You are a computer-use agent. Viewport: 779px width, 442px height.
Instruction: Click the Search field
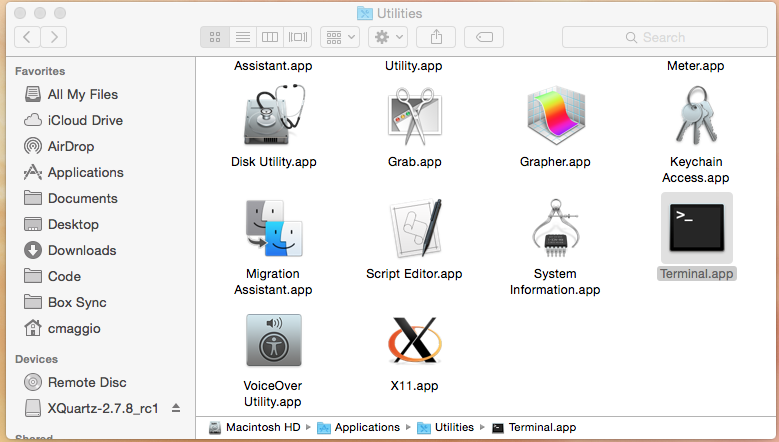click(x=665, y=37)
